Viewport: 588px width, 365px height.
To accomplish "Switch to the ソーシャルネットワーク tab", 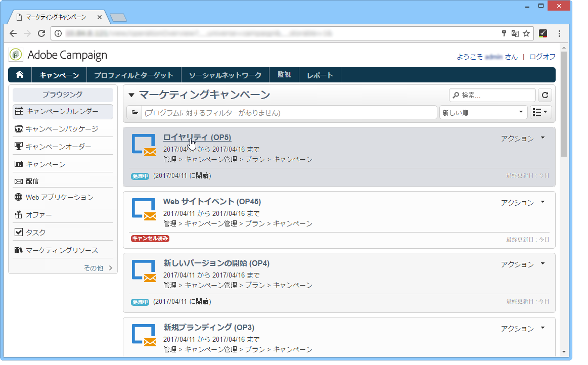I will coord(225,75).
